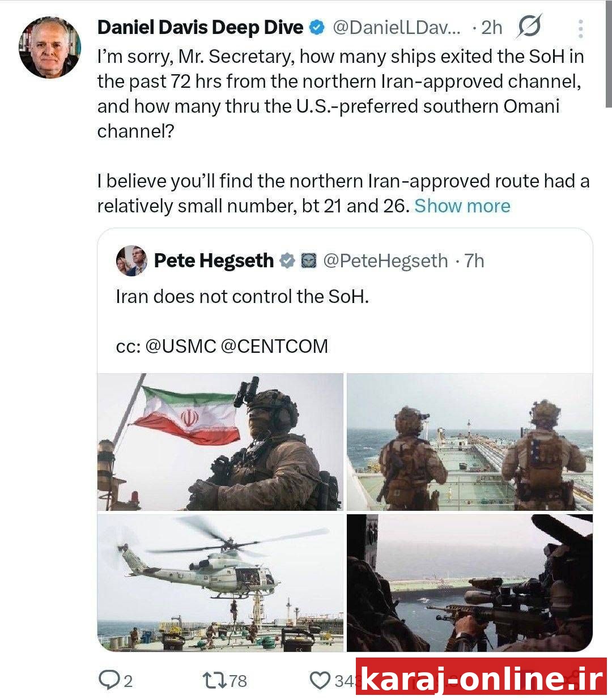This screenshot has width=612, height=700.
Task: Expand tweet with Show more
Action: [462, 206]
